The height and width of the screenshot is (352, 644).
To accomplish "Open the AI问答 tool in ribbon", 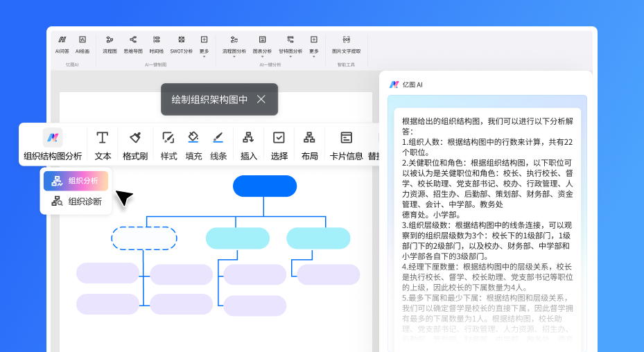I will pos(62,45).
